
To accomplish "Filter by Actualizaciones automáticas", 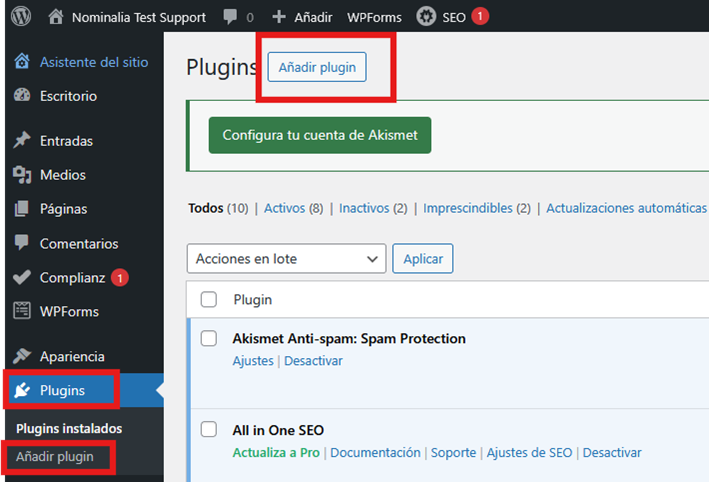I will [626, 208].
